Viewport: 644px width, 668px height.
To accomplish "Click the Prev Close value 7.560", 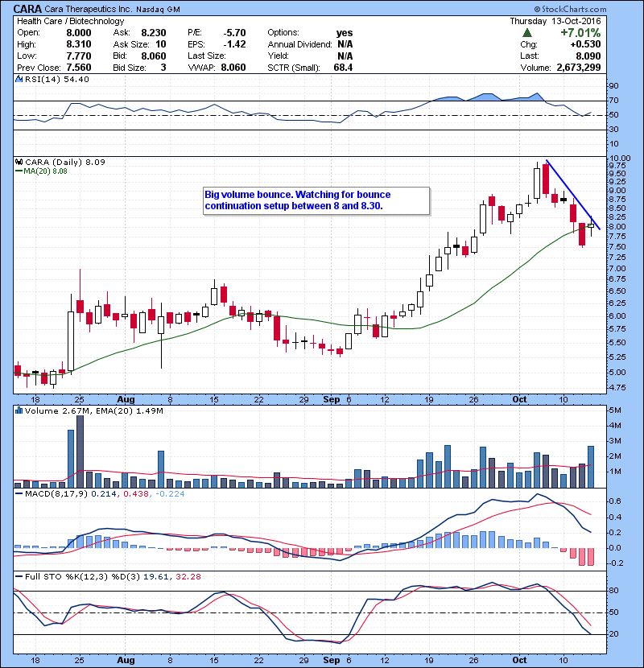I will (x=79, y=68).
